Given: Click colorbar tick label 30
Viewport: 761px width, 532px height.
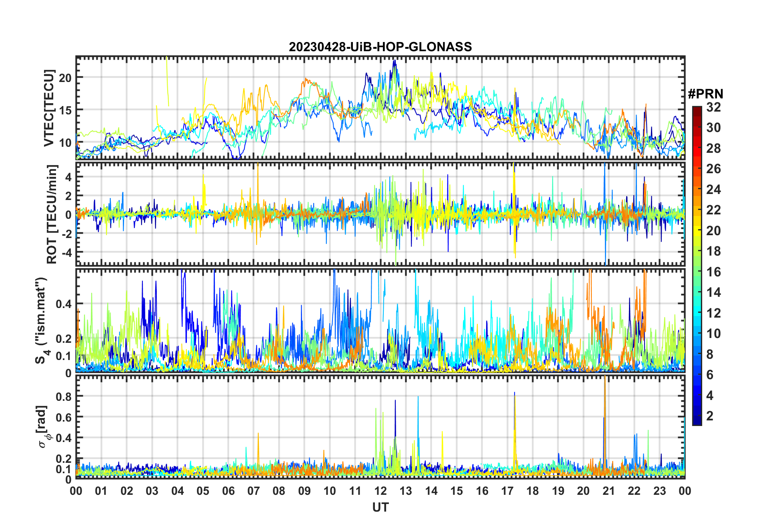Looking at the screenshot, I should (713, 128).
